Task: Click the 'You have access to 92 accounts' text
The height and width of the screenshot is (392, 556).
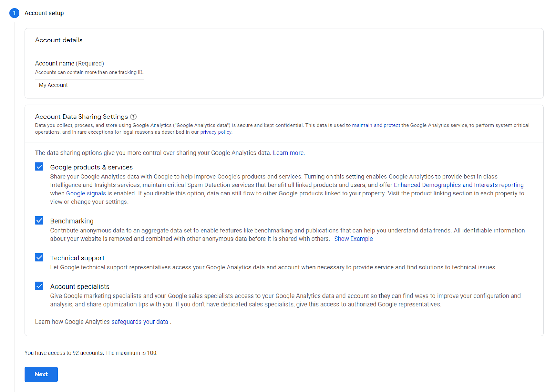Action: (x=91, y=353)
